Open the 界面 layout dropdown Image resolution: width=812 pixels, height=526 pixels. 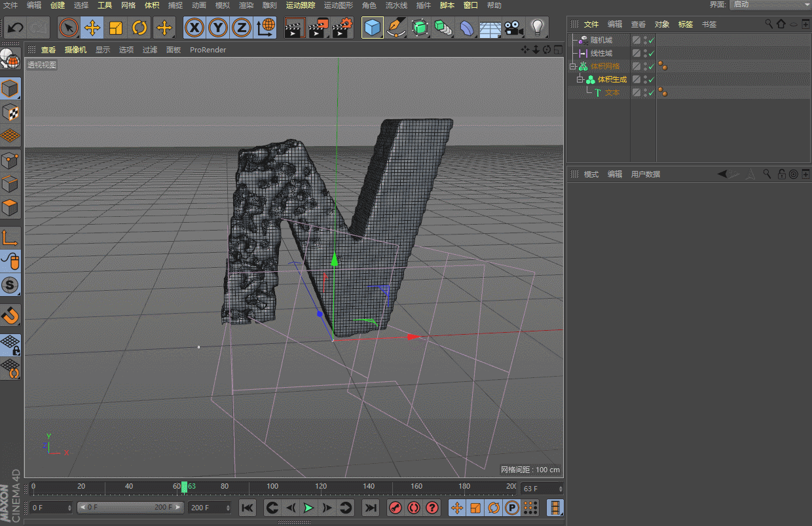coord(770,5)
